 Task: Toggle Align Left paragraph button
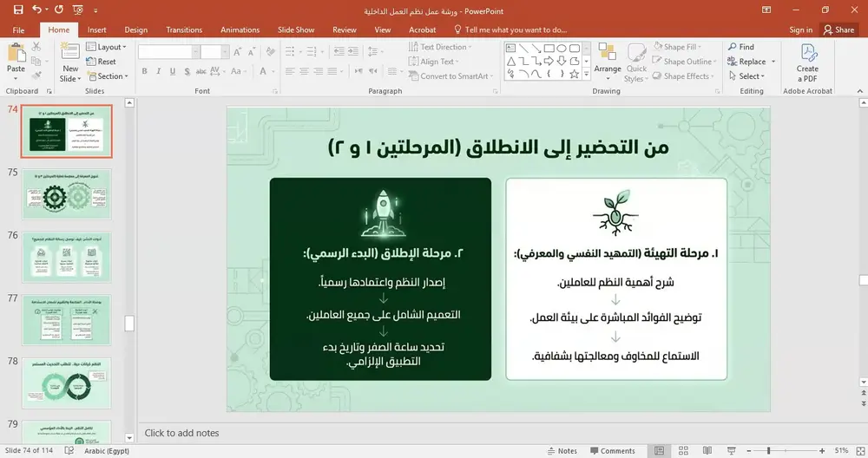point(290,71)
